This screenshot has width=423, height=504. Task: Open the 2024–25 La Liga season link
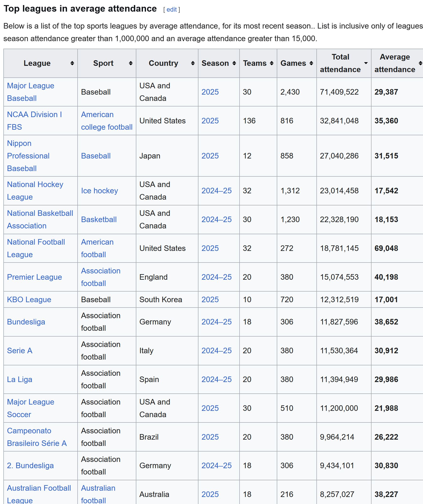(217, 379)
